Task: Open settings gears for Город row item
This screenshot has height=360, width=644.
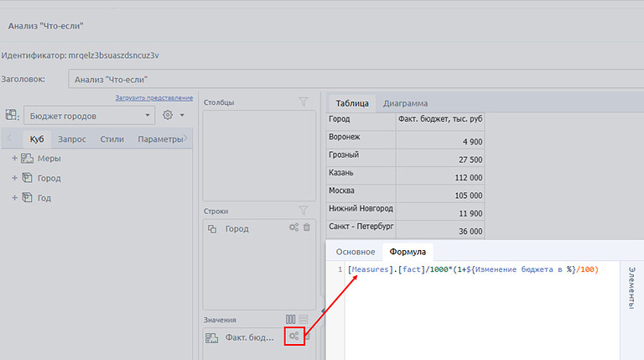Action: 293,227
